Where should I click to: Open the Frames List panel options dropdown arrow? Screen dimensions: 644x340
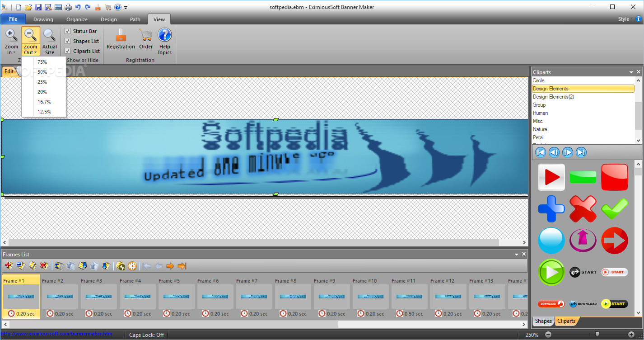tap(517, 255)
